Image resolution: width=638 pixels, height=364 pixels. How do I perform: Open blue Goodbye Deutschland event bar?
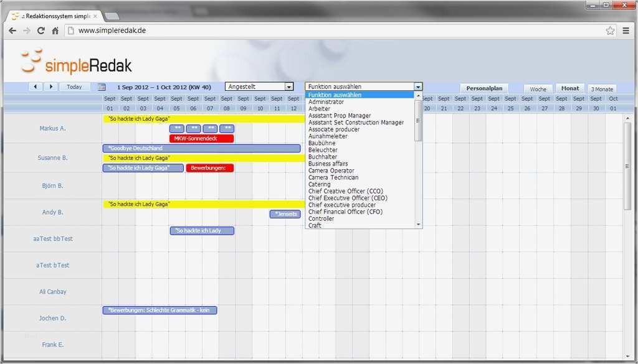click(201, 148)
